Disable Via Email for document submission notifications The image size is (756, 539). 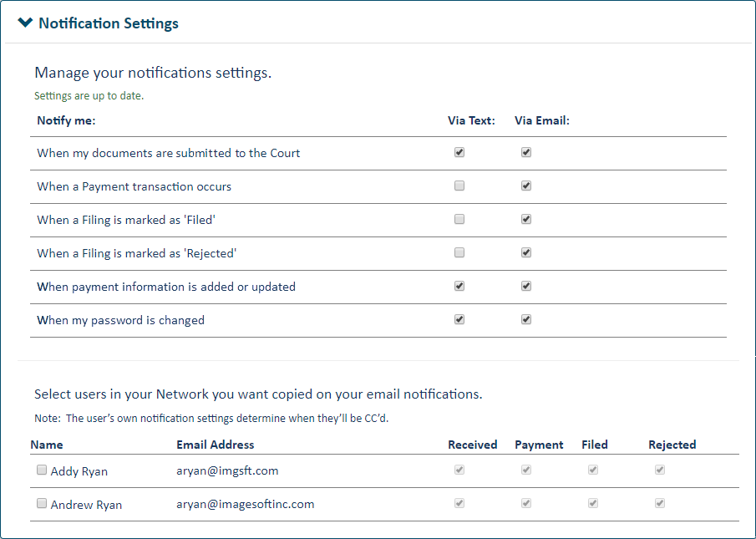(525, 152)
